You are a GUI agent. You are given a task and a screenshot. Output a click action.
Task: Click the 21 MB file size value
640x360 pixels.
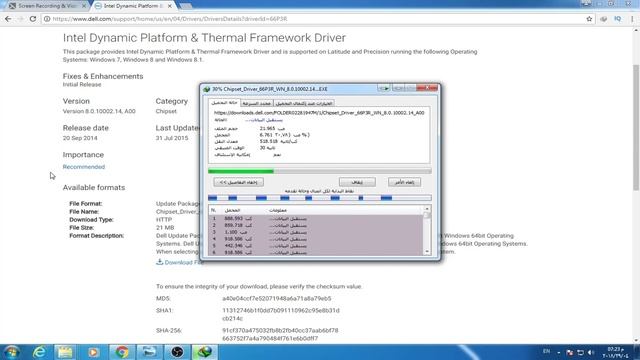[165, 228]
